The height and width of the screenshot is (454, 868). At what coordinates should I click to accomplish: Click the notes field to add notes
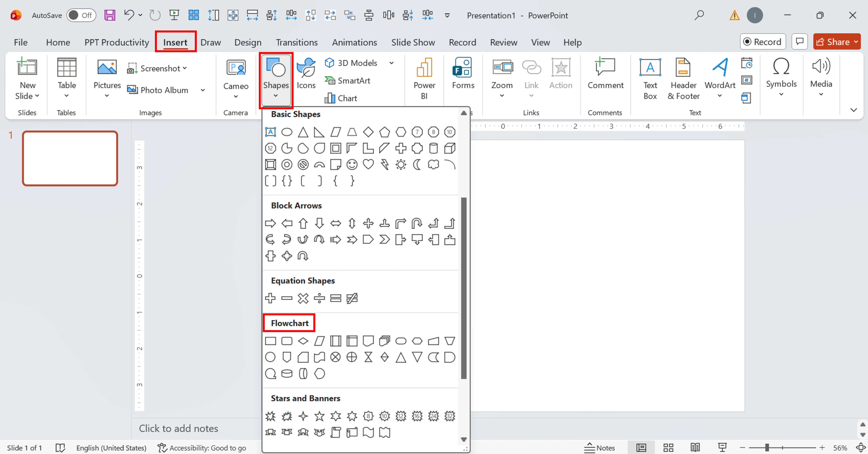(x=178, y=428)
